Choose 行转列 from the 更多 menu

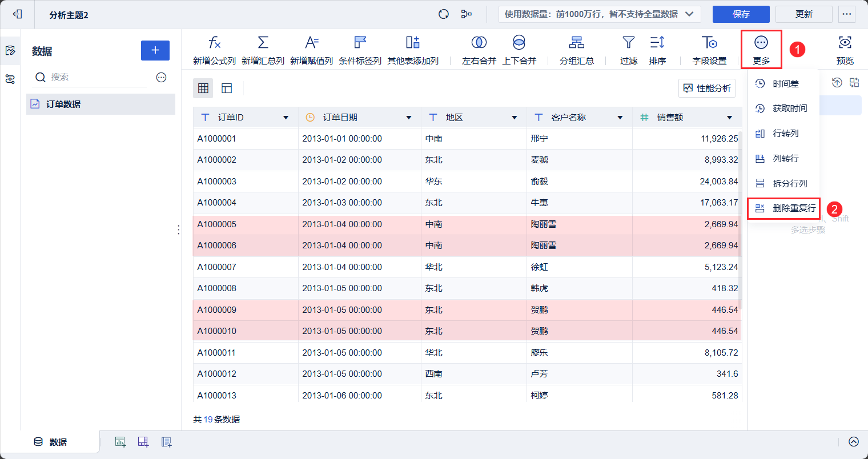pos(783,134)
